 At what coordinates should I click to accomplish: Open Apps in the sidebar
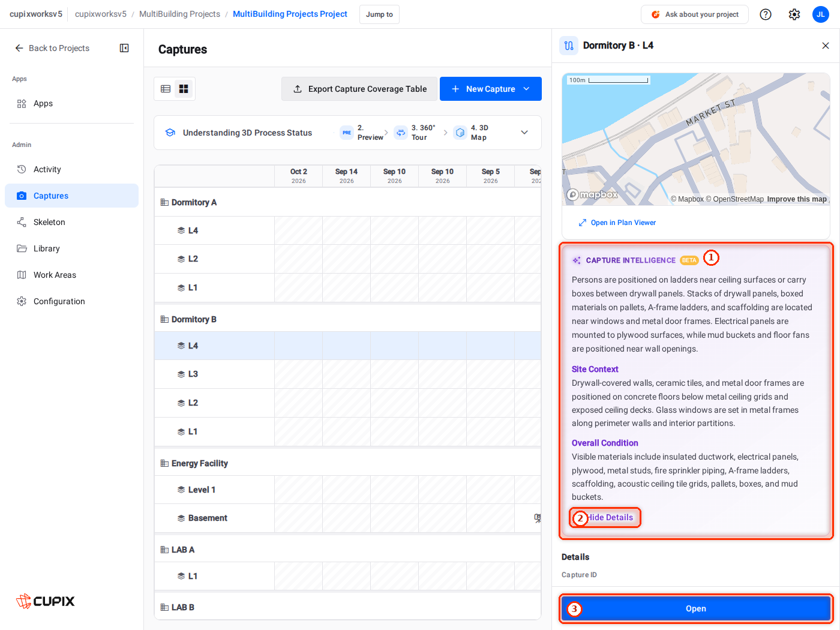coord(72,103)
